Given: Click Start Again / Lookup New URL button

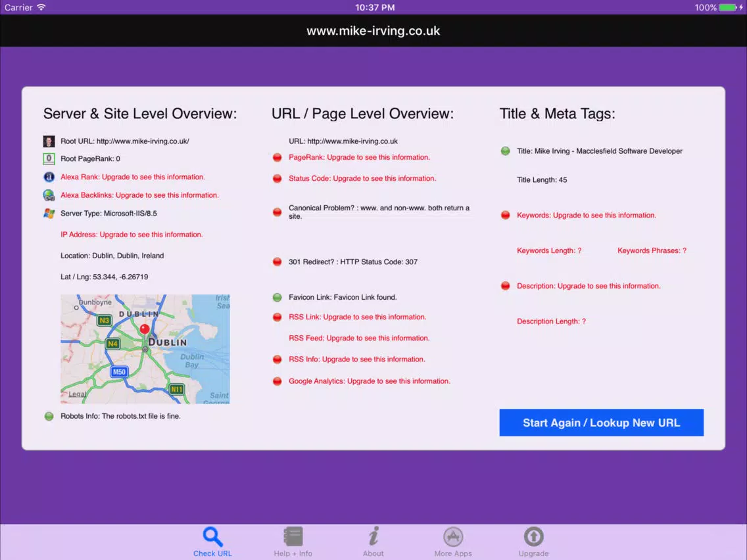Looking at the screenshot, I should click(601, 423).
